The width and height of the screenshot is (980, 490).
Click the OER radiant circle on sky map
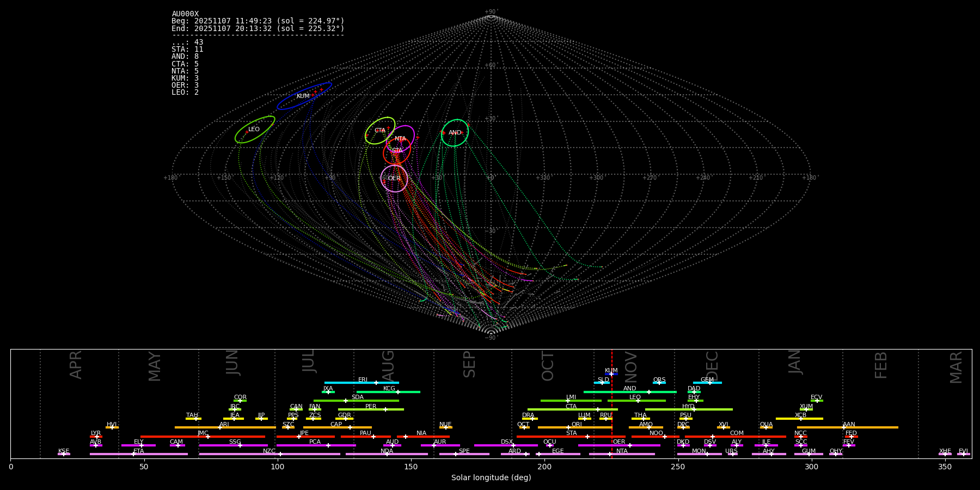(394, 179)
